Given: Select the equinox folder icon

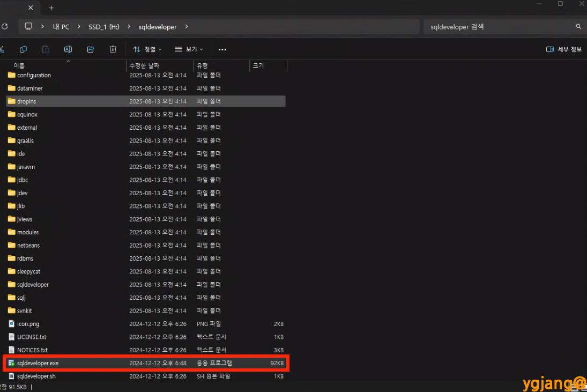Looking at the screenshot, I should click(12, 114).
